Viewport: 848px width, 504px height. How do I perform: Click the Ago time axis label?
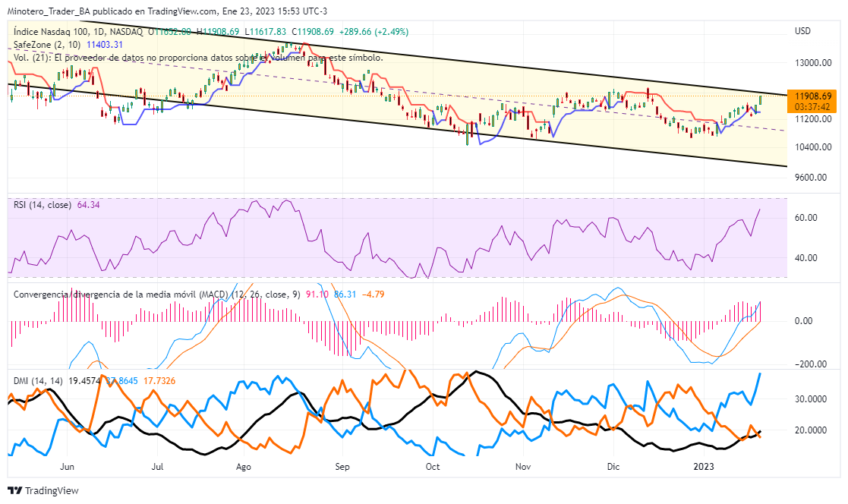pos(244,467)
